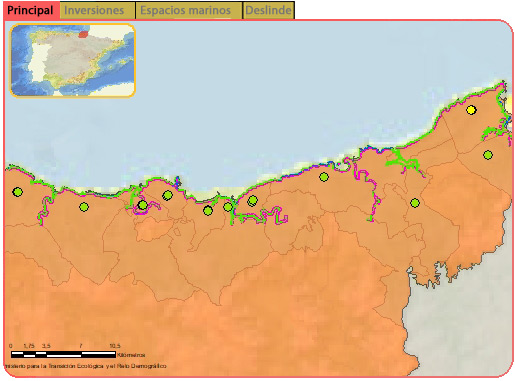Click the kilometre scale bar
The width and height of the screenshot is (515, 381).
[x=63, y=354]
